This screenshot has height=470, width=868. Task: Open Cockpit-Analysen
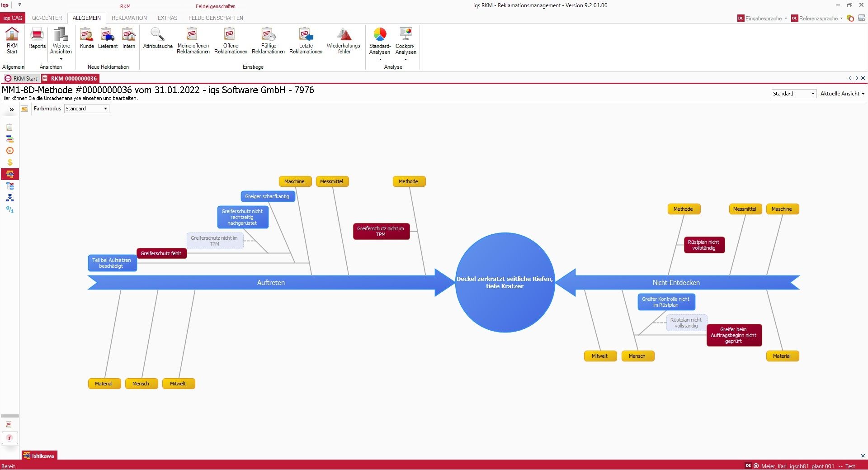pyautogui.click(x=405, y=40)
